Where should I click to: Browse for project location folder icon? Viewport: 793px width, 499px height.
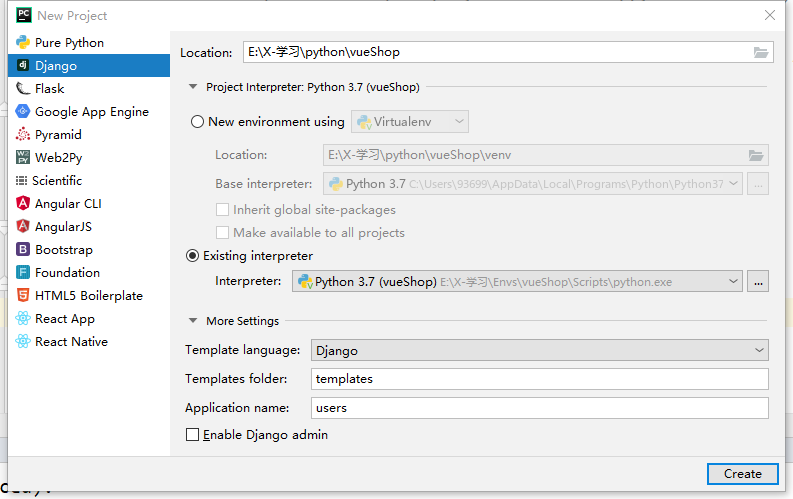761,52
